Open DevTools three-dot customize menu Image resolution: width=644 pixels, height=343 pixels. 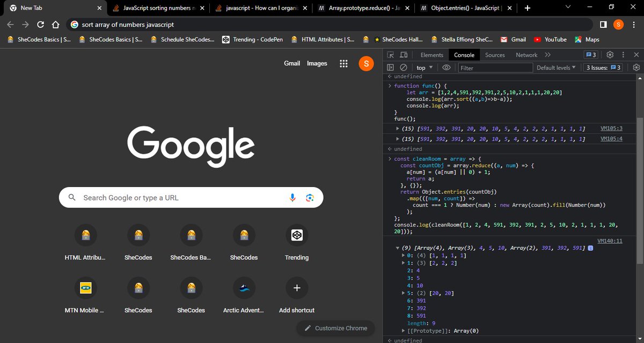pyautogui.click(x=623, y=55)
